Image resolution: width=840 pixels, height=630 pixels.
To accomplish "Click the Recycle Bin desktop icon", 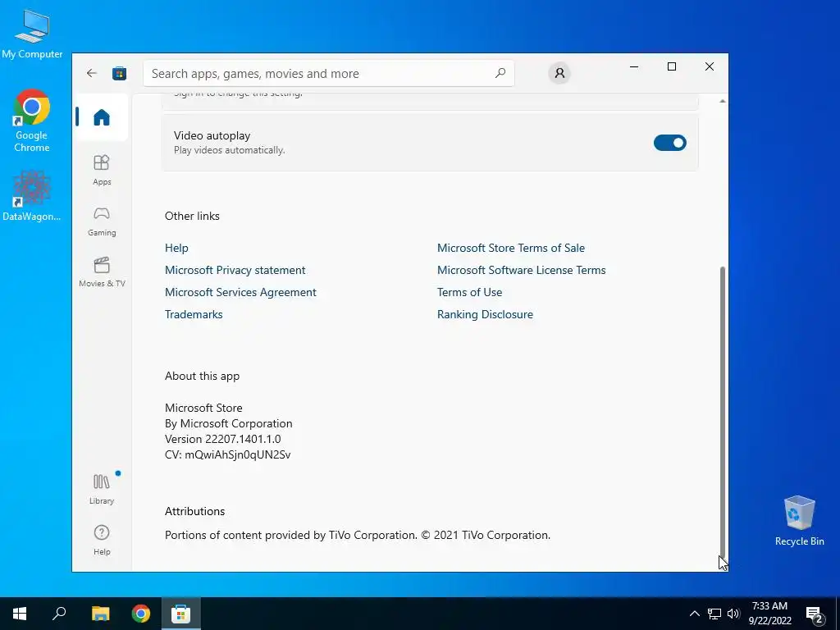I will click(x=799, y=520).
